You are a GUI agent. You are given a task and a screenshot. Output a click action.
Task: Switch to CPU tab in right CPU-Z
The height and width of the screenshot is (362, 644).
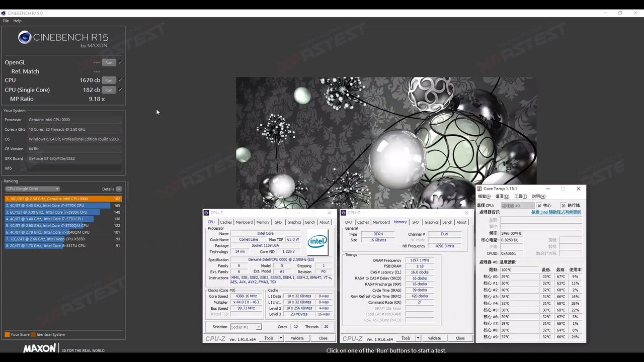(x=348, y=222)
